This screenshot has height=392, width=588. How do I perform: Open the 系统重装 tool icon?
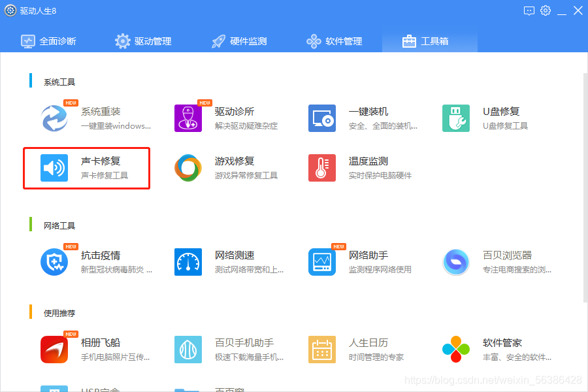point(54,118)
